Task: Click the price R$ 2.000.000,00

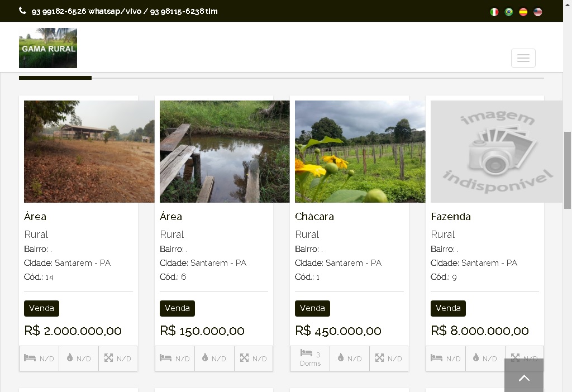Action: click(x=73, y=331)
